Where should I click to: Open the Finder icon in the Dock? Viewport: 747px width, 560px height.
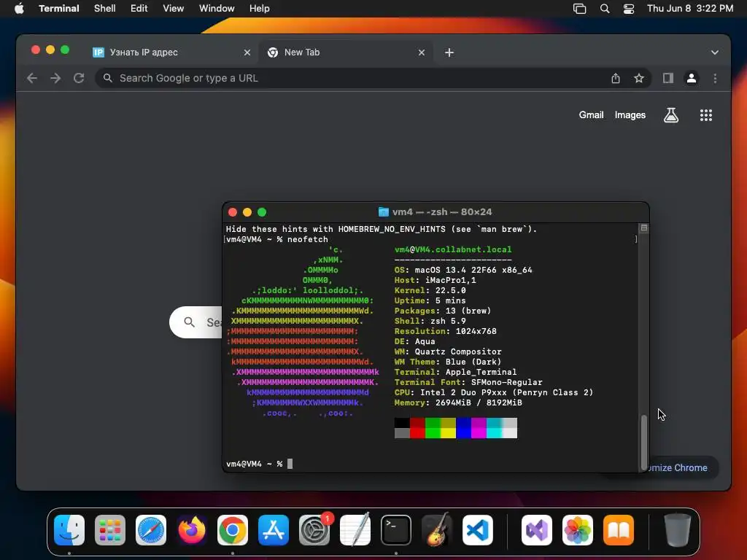69,530
